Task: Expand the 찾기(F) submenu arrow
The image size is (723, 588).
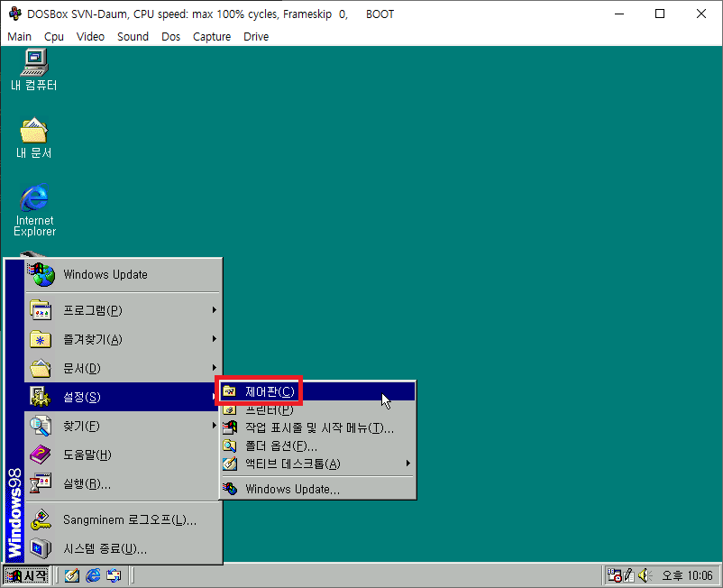Action: pos(215,425)
